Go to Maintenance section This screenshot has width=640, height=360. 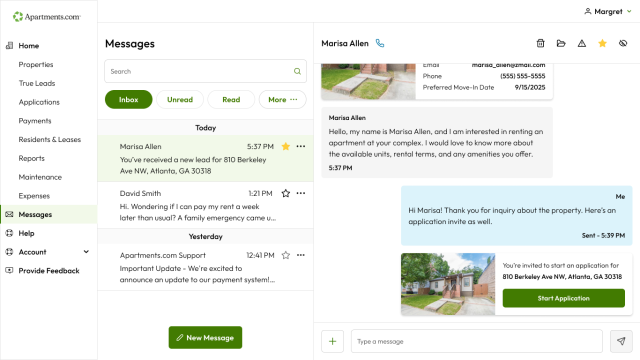40,177
